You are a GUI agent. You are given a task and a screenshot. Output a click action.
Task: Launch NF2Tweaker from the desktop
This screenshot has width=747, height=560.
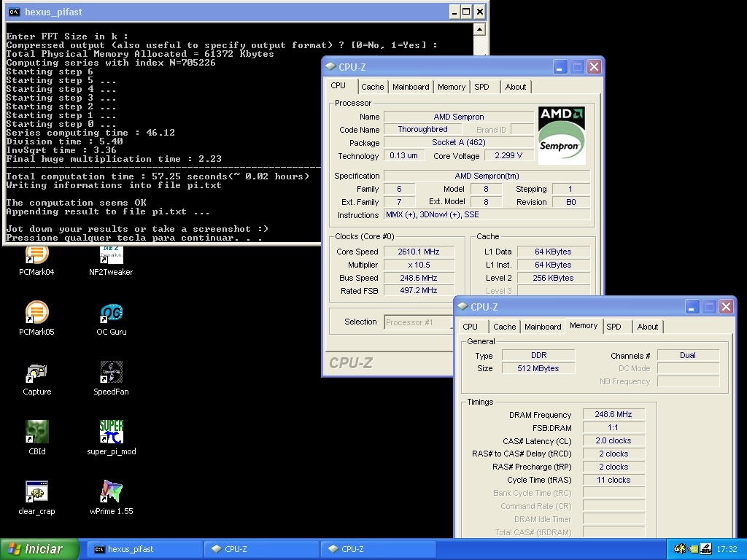111,261
